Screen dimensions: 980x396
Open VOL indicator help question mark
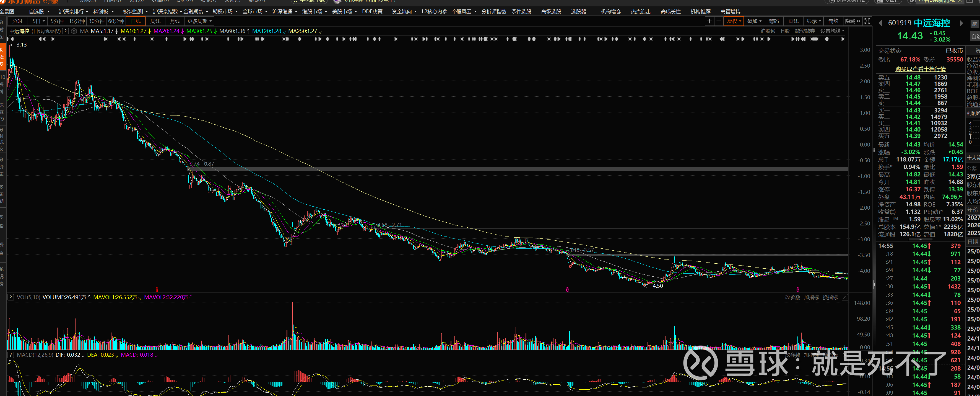tap(11, 297)
